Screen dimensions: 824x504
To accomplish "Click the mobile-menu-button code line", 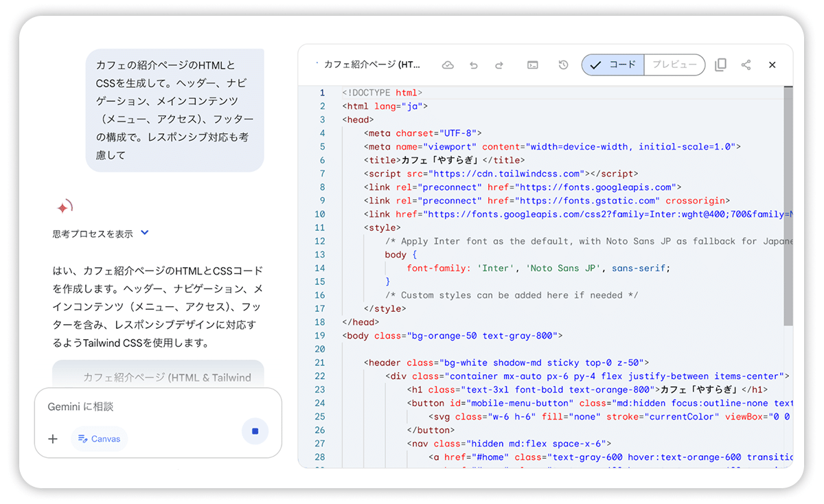I will [x=600, y=403].
